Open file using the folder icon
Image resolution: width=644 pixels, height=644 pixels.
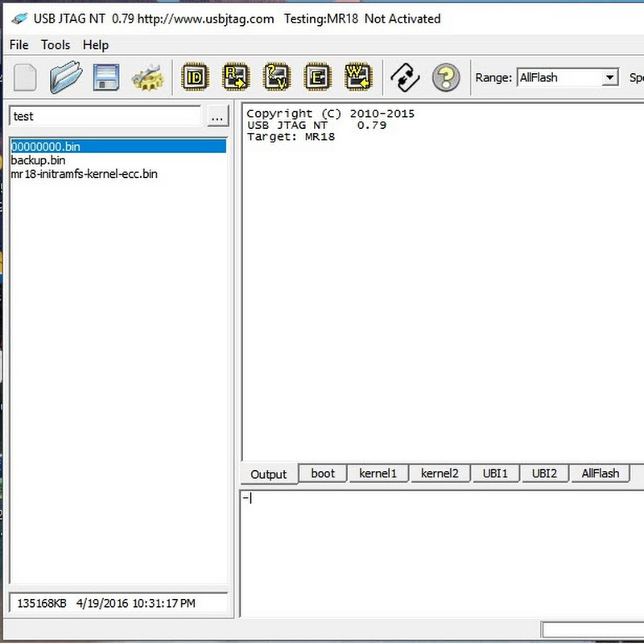point(66,77)
